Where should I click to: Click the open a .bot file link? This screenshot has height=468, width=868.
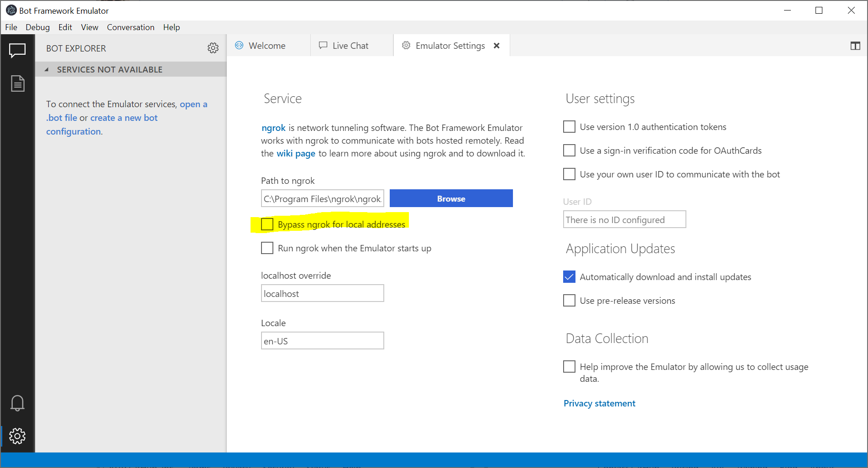(x=126, y=111)
